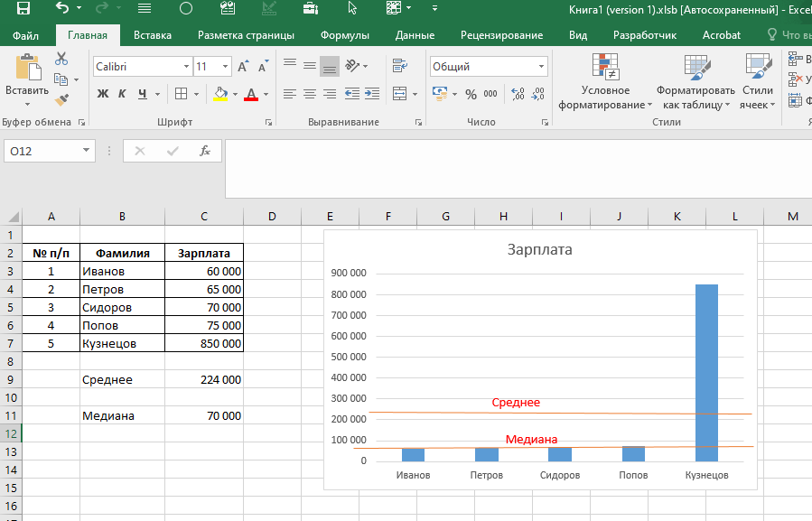Save the workbook with the floppy icon
Image resolution: width=812 pixels, height=521 pixels.
coord(23,8)
